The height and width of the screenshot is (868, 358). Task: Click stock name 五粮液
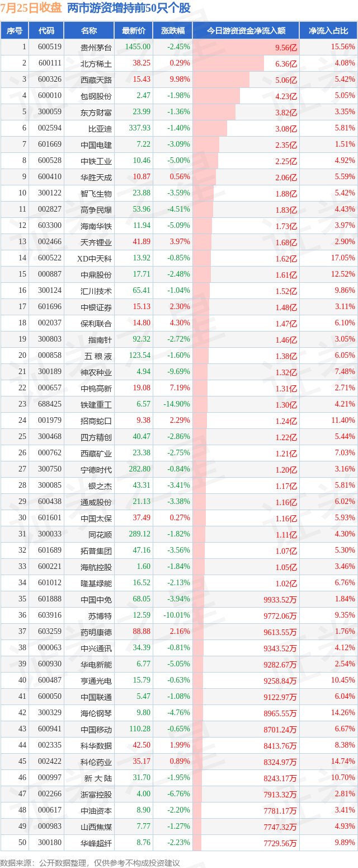pos(98,356)
